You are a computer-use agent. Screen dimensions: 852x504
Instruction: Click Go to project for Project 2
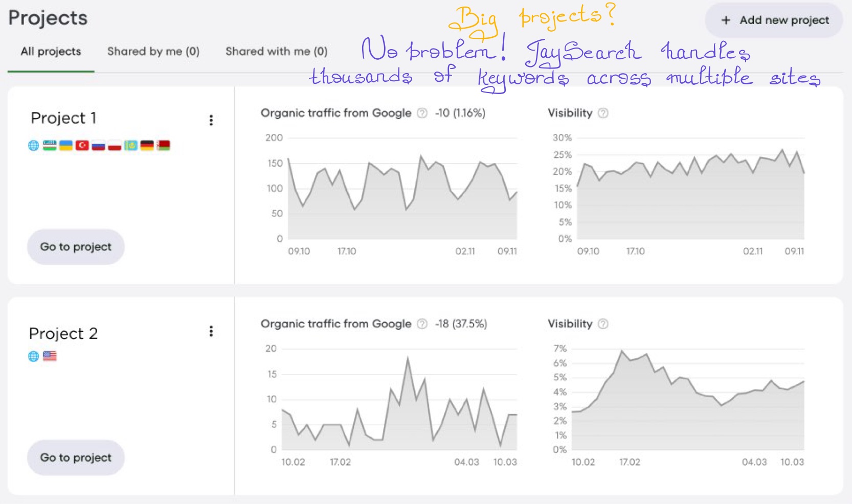(x=75, y=457)
